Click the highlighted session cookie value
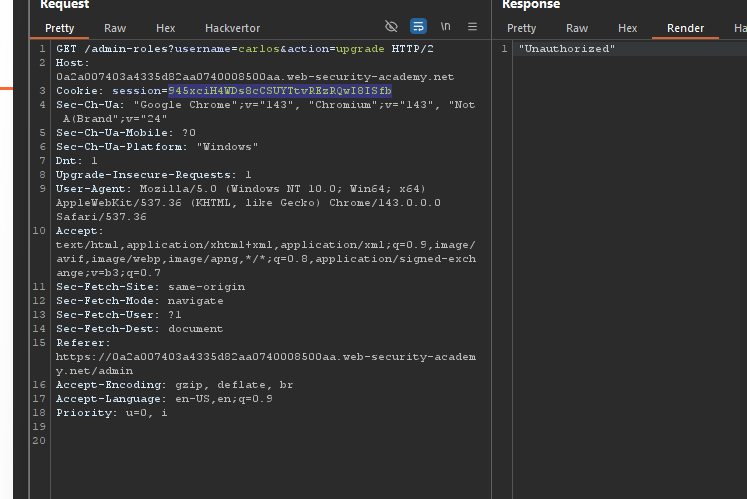747x499 pixels. (280, 91)
